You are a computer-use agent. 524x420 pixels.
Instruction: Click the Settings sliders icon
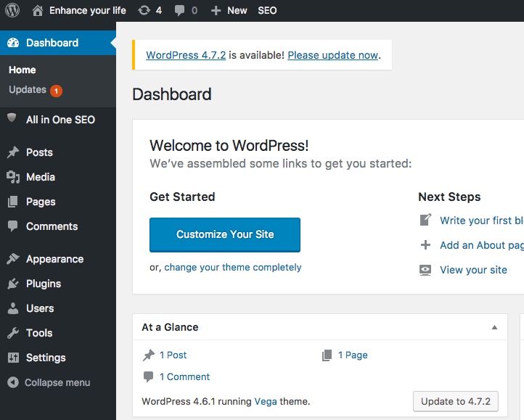[13, 358]
